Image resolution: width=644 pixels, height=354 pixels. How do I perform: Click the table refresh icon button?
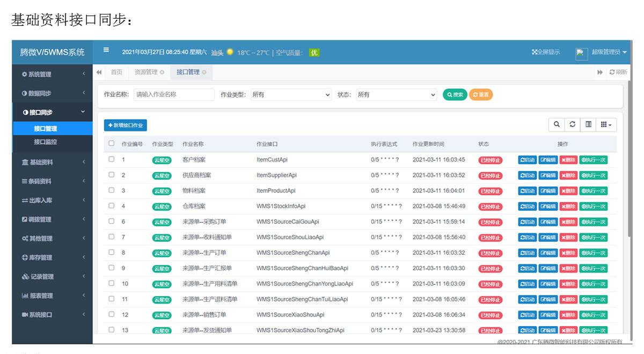[573, 124]
